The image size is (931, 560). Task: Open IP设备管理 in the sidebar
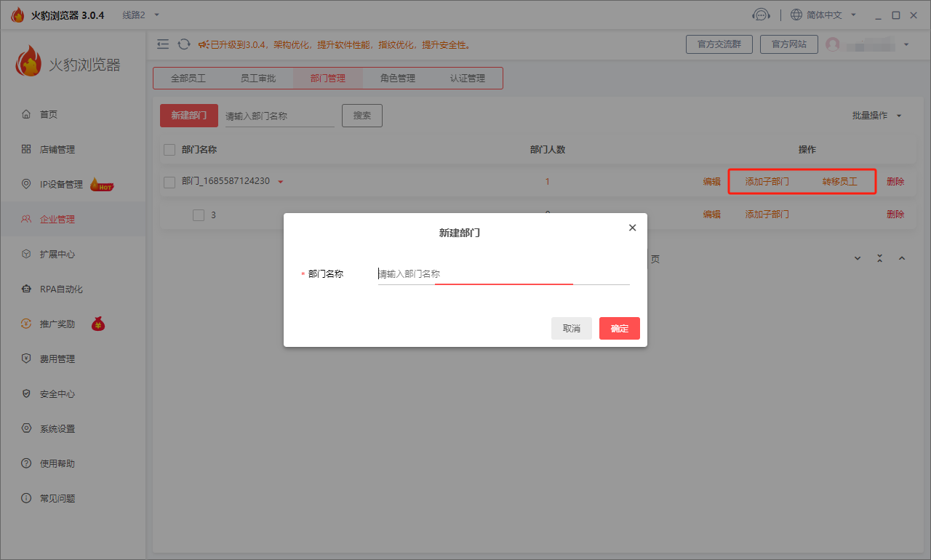pos(61,184)
